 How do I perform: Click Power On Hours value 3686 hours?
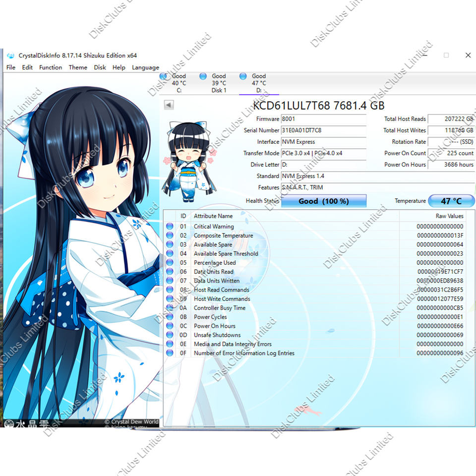[451, 165]
